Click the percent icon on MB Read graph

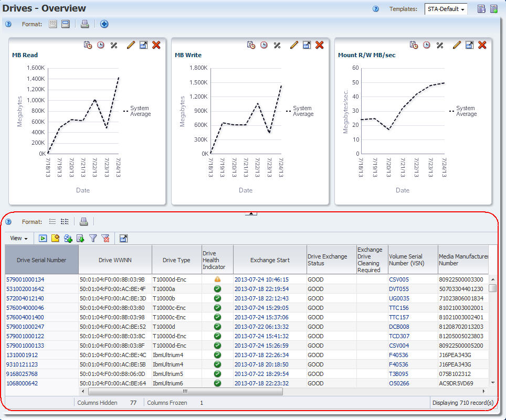pos(114,46)
